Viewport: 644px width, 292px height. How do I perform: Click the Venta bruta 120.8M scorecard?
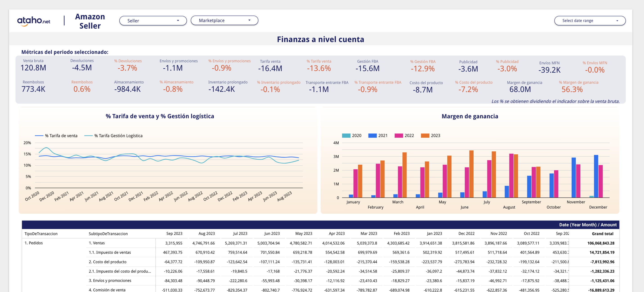(x=33, y=68)
